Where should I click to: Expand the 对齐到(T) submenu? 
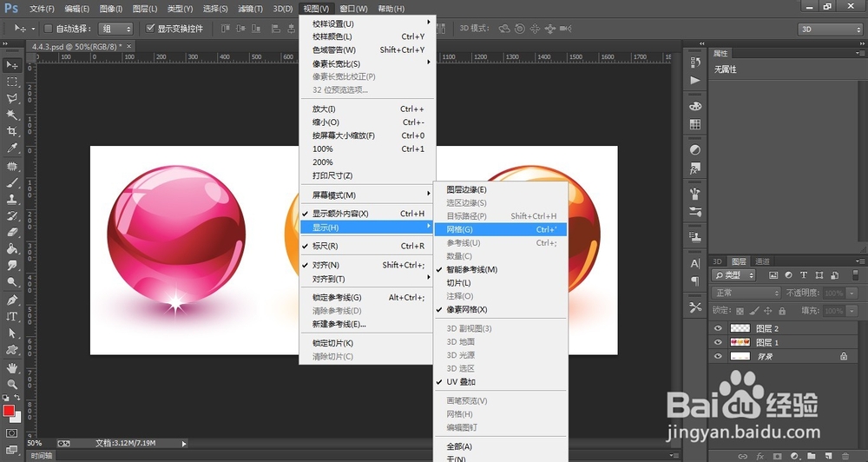(x=367, y=279)
